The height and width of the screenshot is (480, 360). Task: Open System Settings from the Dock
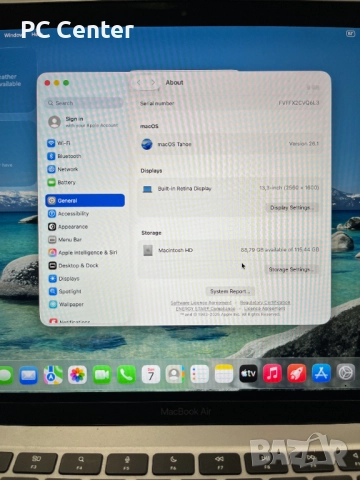(346, 372)
